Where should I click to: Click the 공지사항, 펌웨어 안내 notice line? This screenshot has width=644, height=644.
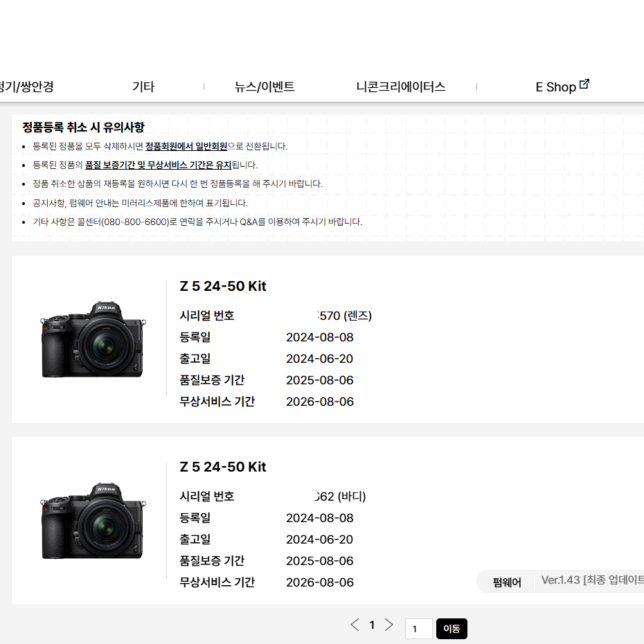pyautogui.click(x=140, y=203)
